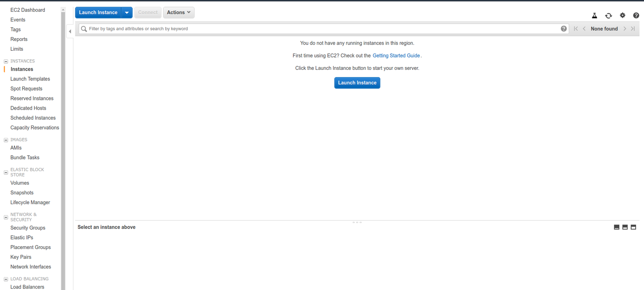
Task: View Bundle Tasks
Action: pyautogui.click(x=25, y=158)
